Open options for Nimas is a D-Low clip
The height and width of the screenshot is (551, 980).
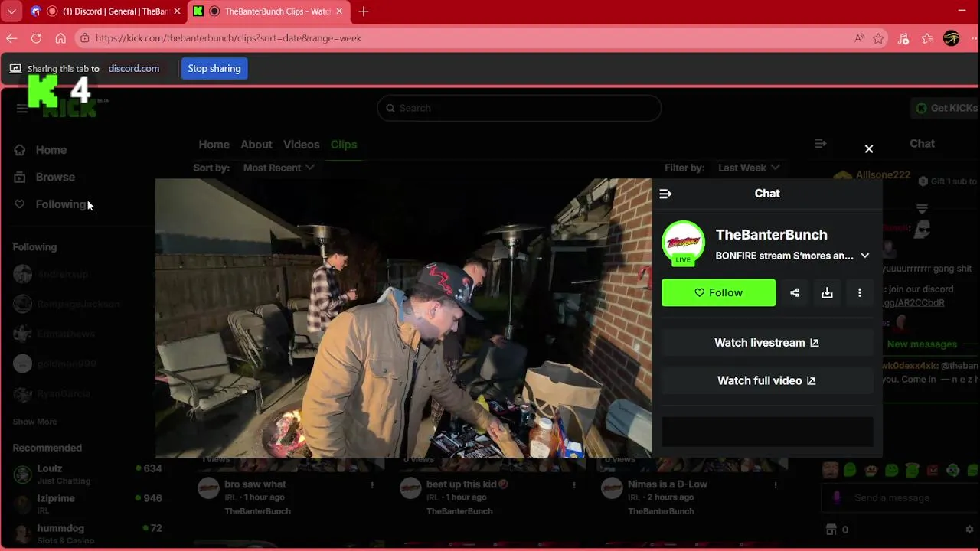(776, 485)
